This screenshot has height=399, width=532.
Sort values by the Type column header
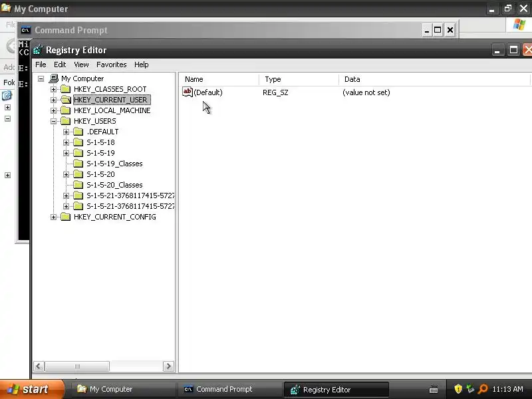point(299,79)
